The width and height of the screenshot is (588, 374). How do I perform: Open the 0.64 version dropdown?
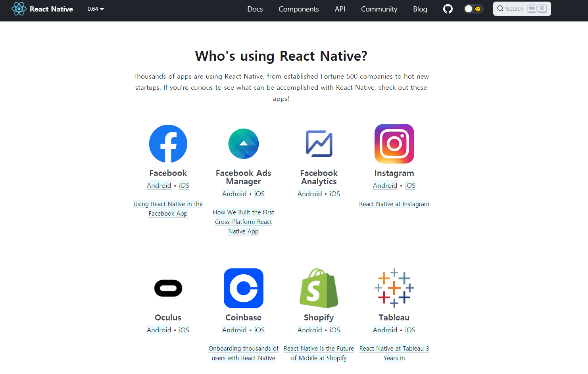[x=96, y=9]
